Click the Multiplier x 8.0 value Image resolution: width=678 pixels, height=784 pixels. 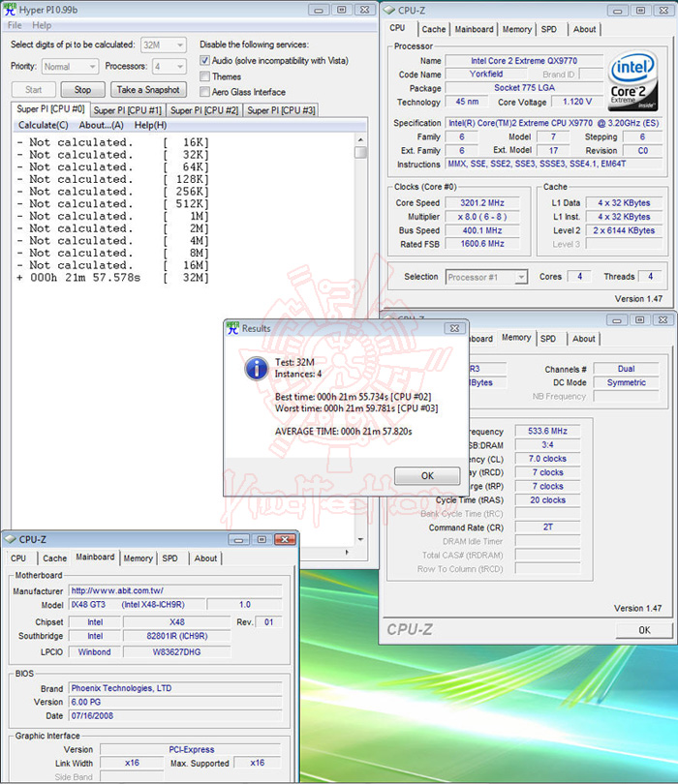(482, 217)
